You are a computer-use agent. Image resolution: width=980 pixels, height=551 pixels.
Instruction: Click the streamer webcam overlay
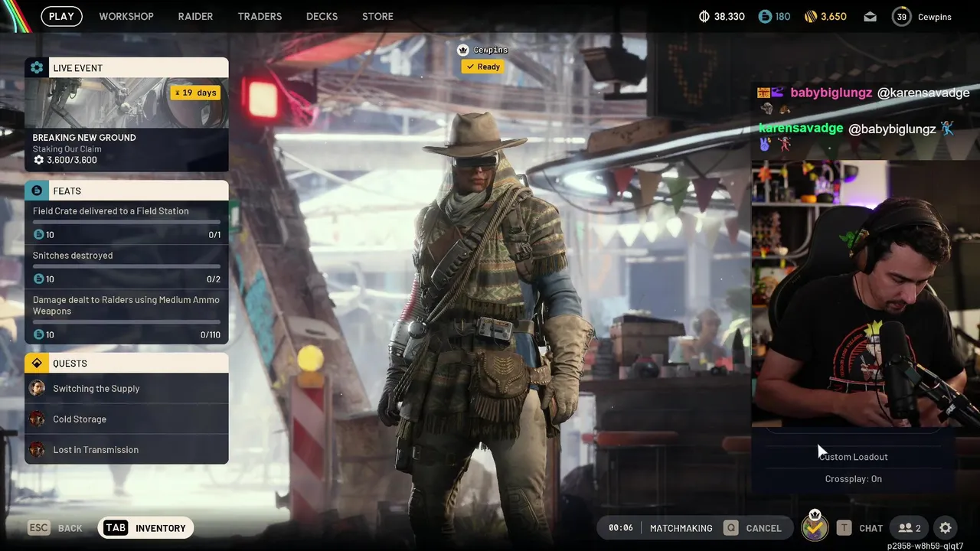pyautogui.click(x=866, y=293)
